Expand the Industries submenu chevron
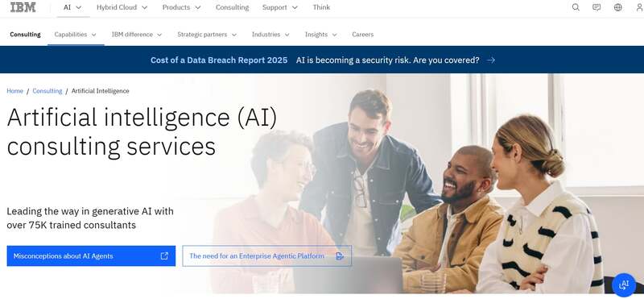This screenshot has width=644, height=299. pos(287,35)
